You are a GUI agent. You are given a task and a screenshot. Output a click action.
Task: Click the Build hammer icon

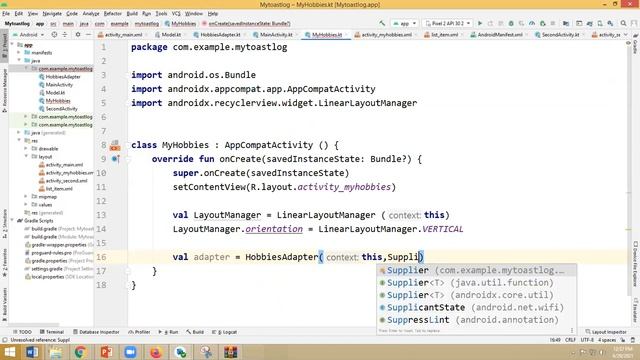tap(382, 24)
